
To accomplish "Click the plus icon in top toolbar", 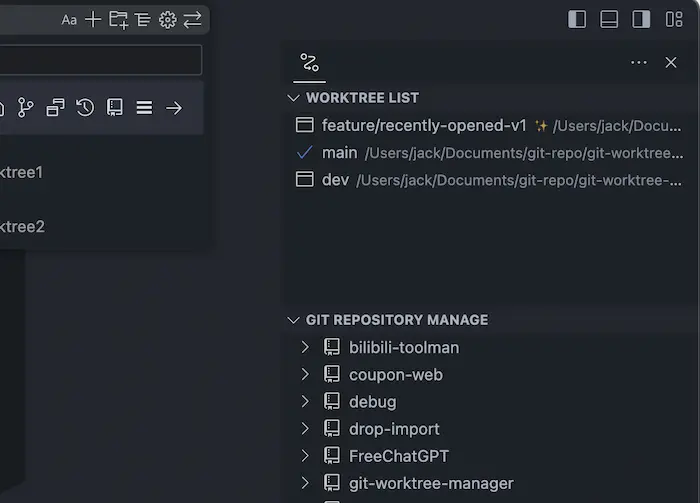I will [x=93, y=19].
